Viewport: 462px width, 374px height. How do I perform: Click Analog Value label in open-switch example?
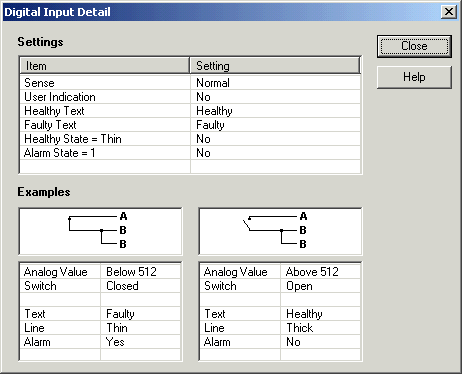pyautogui.click(x=236, y=272)
